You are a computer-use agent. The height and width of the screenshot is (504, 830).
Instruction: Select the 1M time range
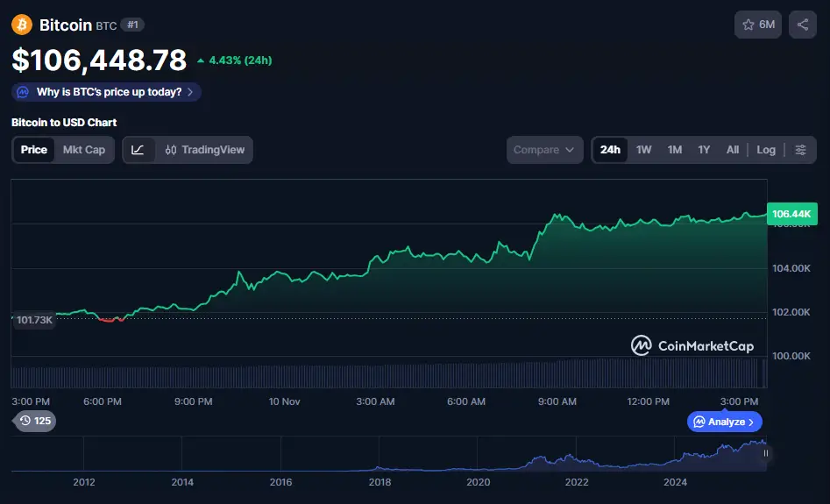(674, 150)
